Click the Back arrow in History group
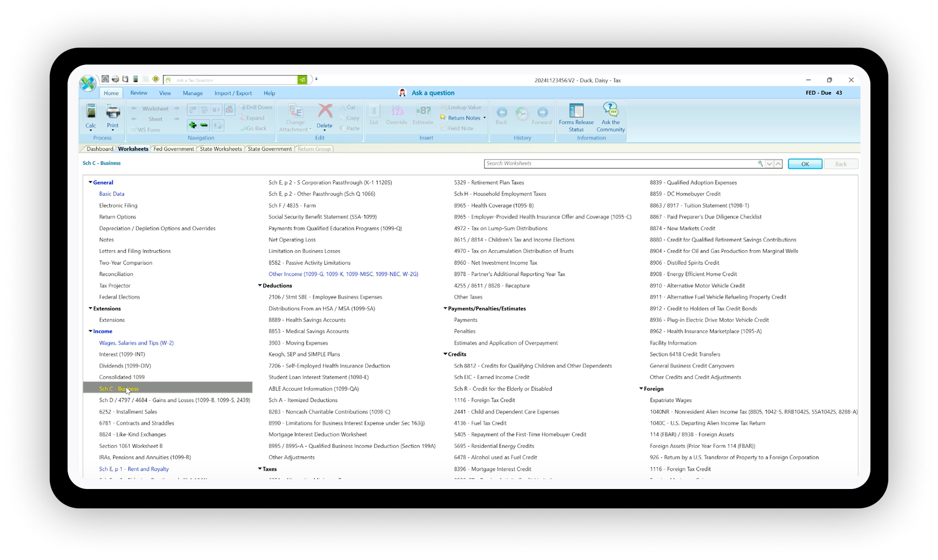 point(502,113)
